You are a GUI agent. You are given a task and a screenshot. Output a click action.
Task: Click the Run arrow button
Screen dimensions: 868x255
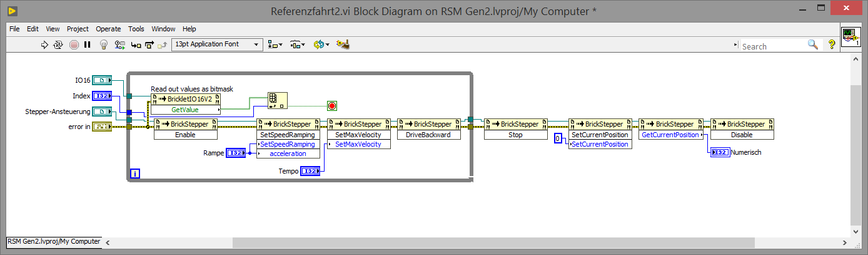44,44
